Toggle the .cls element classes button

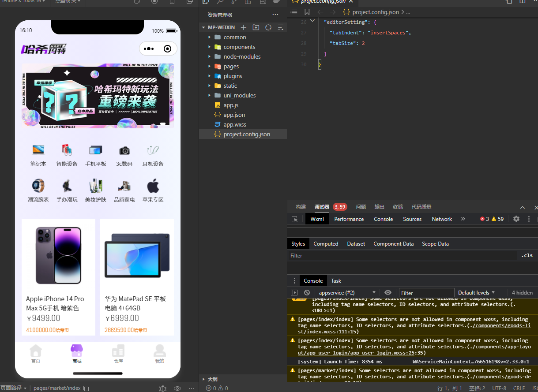click(x=527, y=256)
